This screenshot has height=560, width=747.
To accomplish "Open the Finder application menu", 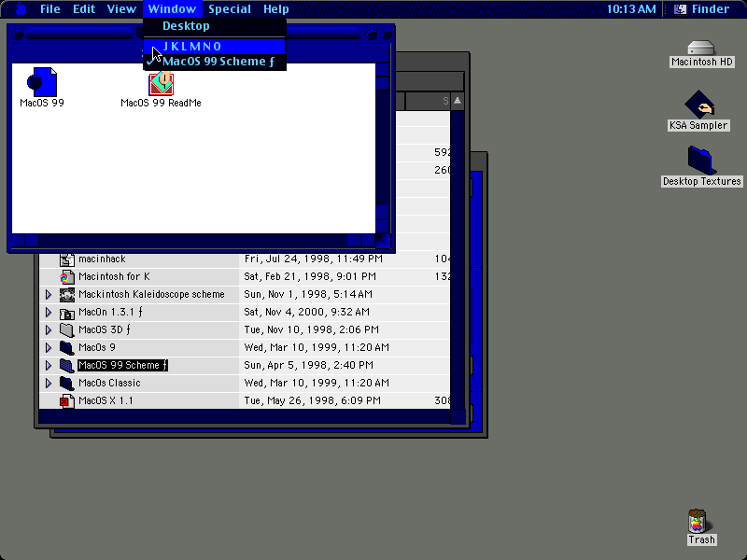I will (x=702, y=9).
